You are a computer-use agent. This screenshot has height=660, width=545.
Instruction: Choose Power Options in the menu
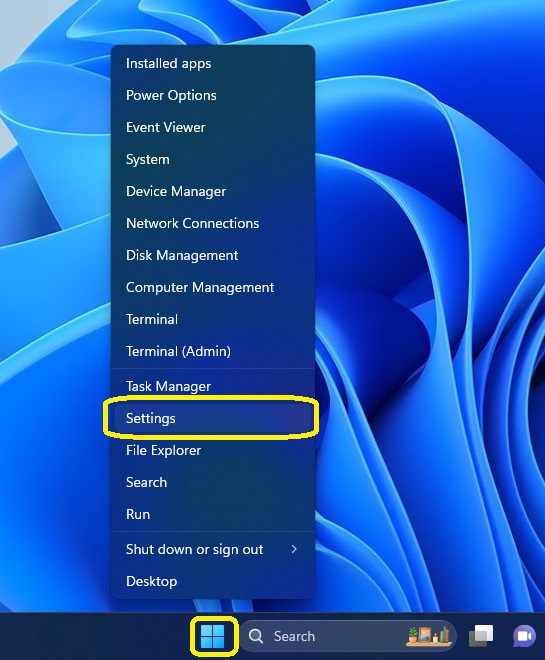coord(213,95)
